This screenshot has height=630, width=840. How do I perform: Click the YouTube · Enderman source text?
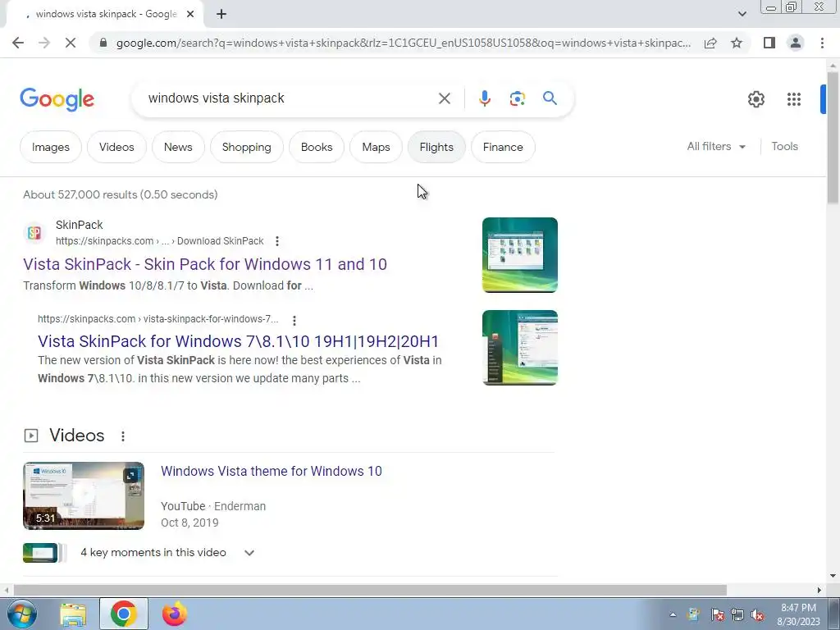(x=213, y=506)
